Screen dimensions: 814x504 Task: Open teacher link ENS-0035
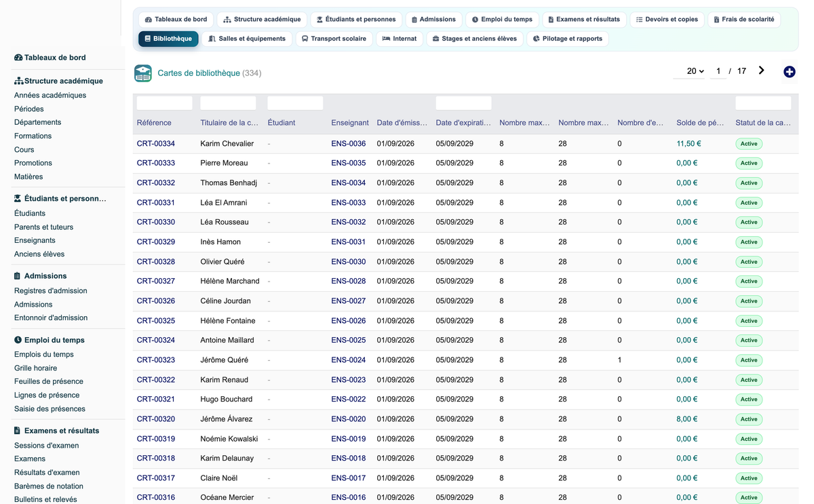point(349,163)
